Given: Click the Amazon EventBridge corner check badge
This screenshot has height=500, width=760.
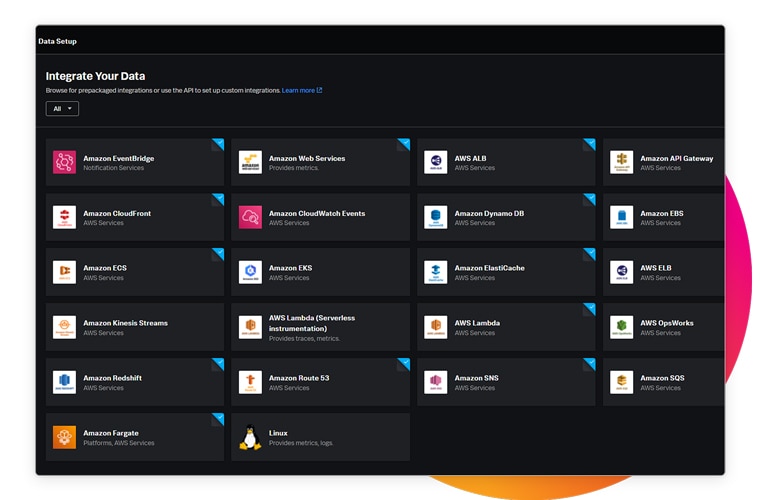Looking at the screenshot, I should [x=219, y=143].
